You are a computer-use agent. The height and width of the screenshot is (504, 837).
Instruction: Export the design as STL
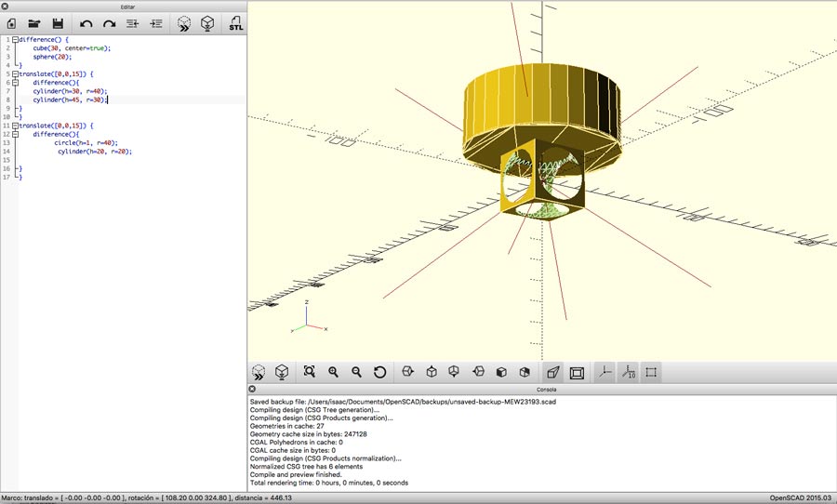(x=236, y=23)
